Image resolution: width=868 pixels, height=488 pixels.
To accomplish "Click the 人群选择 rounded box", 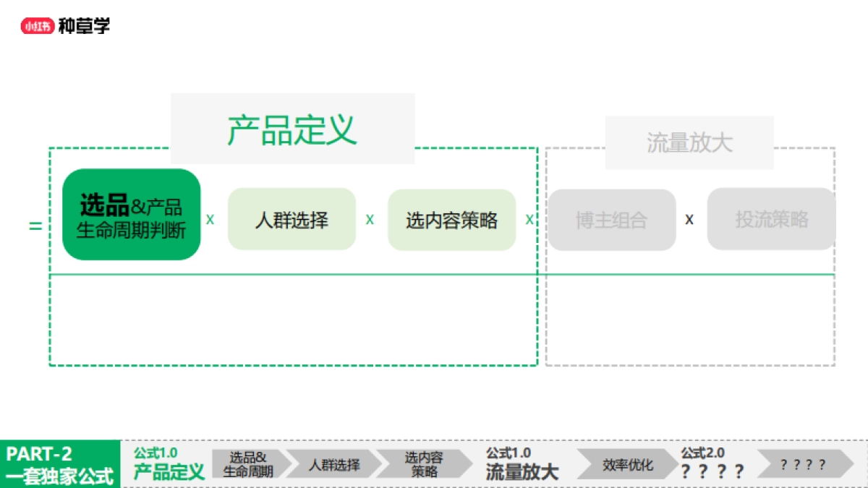I will click(x=292, y=220).
